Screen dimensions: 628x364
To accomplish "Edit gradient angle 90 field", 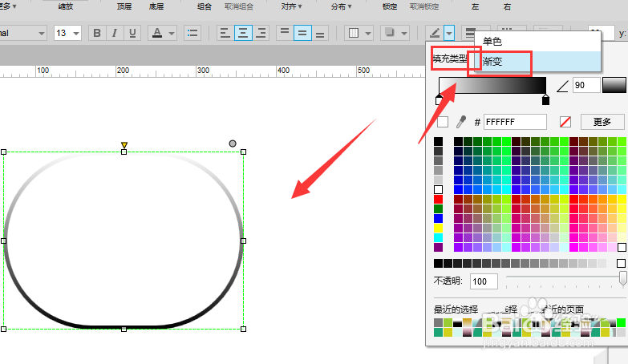I will click(586, 85).
